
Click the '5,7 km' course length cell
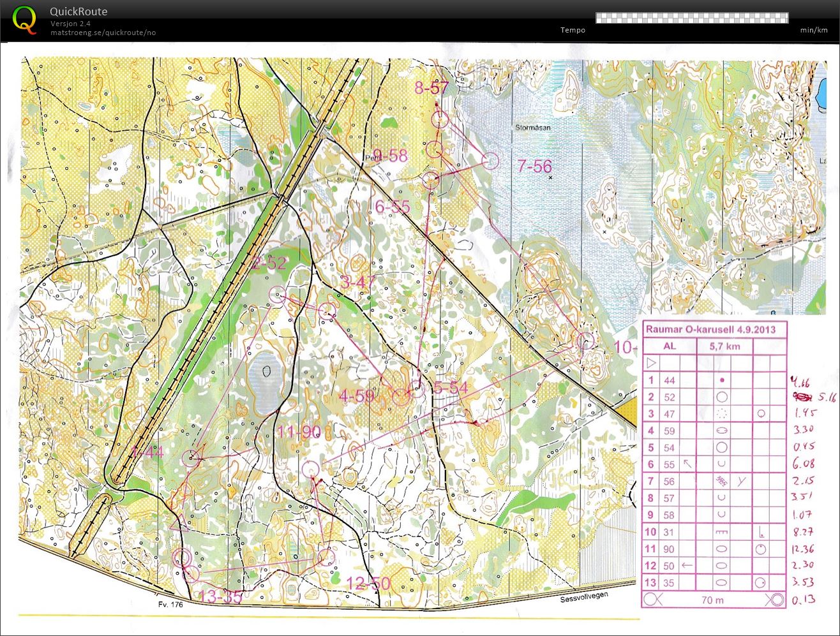725,346
